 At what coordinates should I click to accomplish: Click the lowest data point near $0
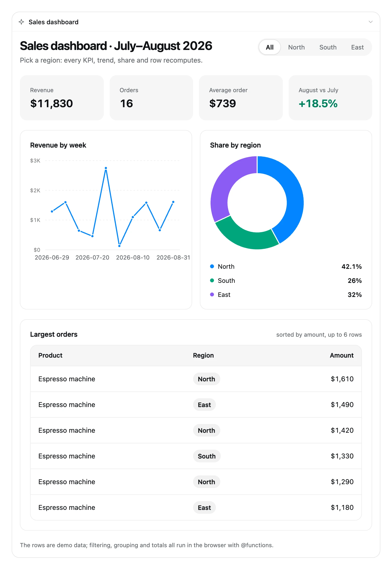(119, 245)
